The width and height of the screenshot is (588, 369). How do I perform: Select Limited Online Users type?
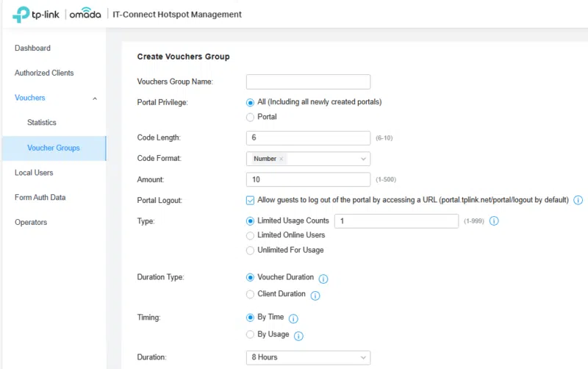click(251, 235)
